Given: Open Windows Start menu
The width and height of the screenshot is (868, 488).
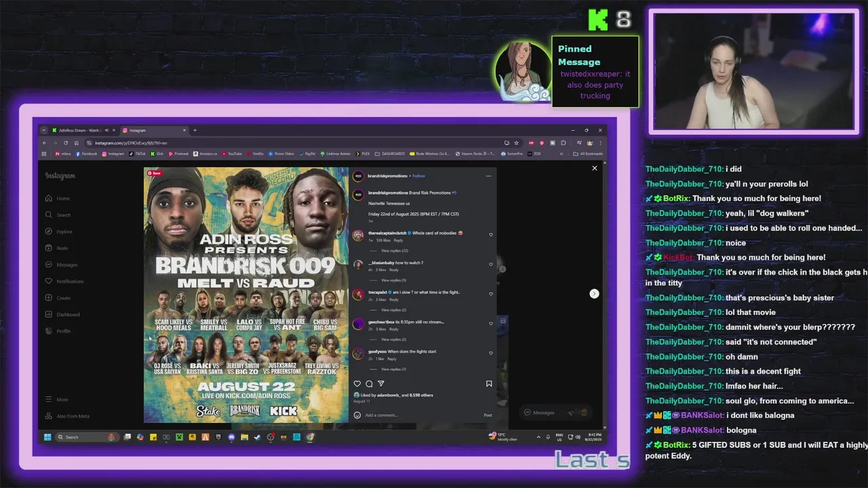Looking at the screenshot, I should (x=47, y=437).
